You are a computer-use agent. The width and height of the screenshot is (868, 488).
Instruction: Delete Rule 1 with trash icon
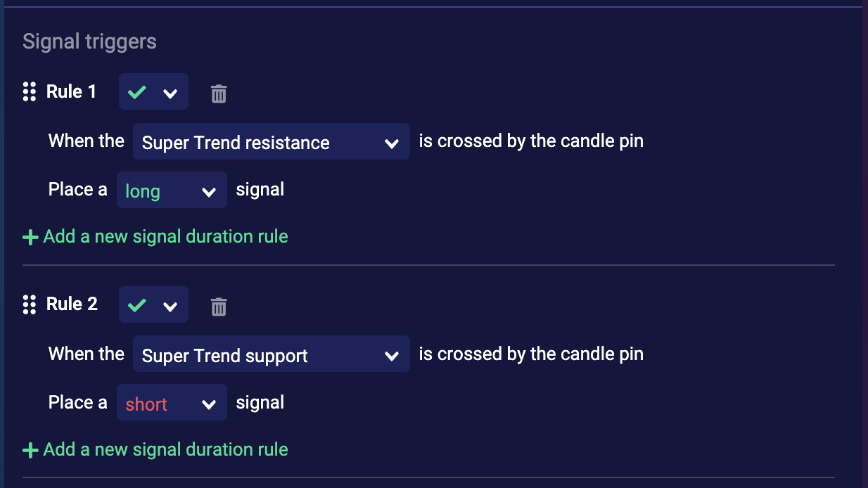click(219, 94)
